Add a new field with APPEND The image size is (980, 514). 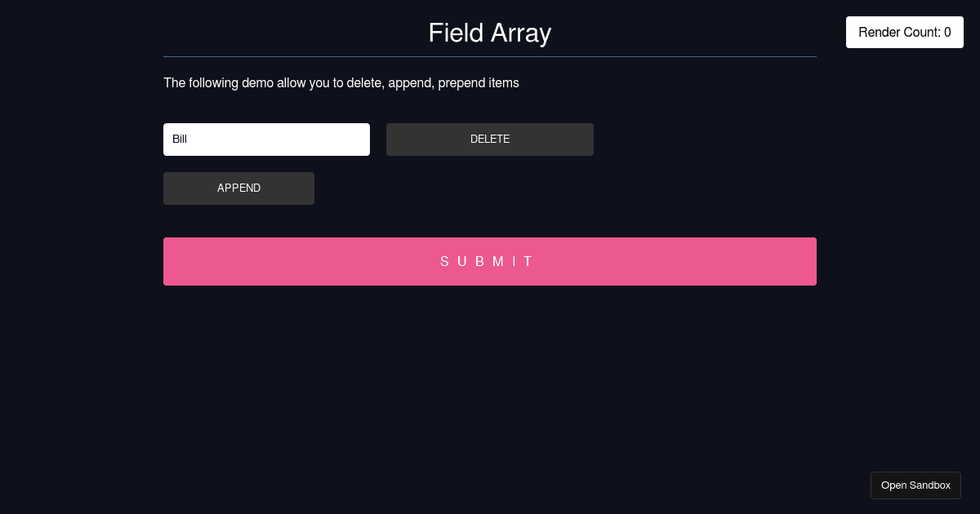coord(238,188)
